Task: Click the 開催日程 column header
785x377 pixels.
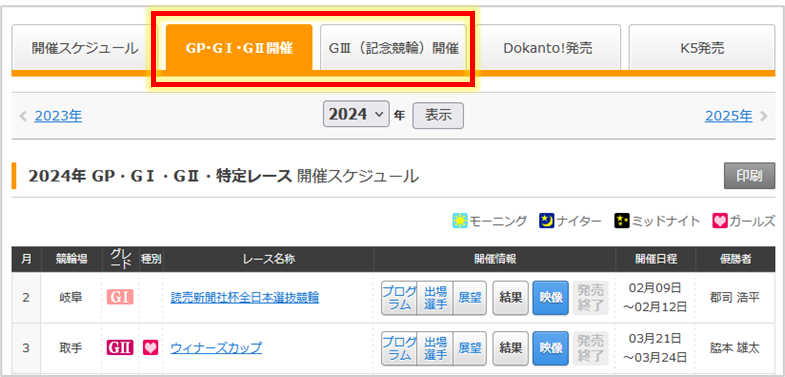Action: 656,259
